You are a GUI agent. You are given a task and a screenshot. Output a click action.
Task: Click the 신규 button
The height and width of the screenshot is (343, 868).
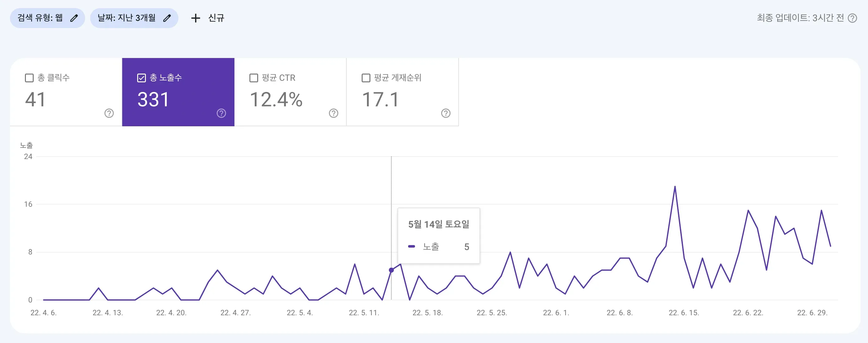[x=216, y=18]
